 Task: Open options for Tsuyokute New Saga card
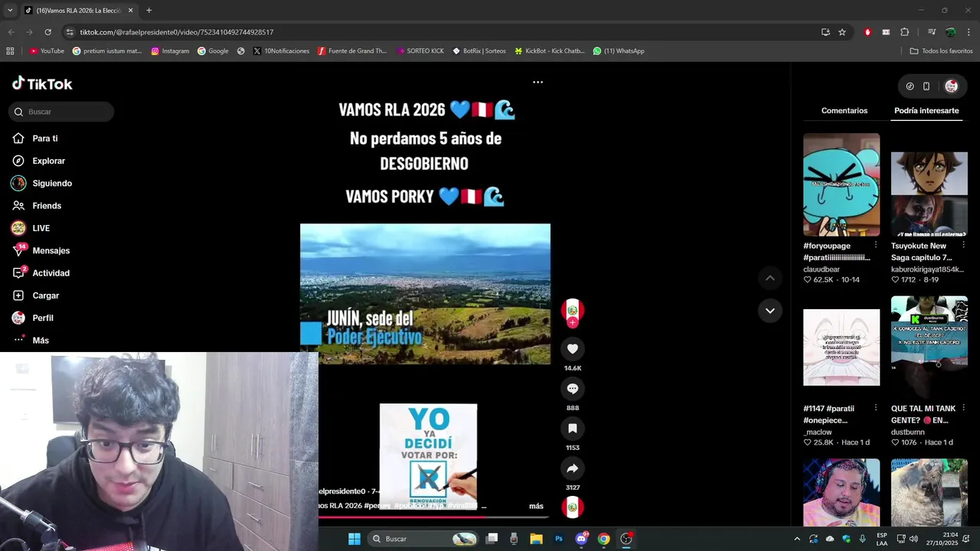pos(963,245)
